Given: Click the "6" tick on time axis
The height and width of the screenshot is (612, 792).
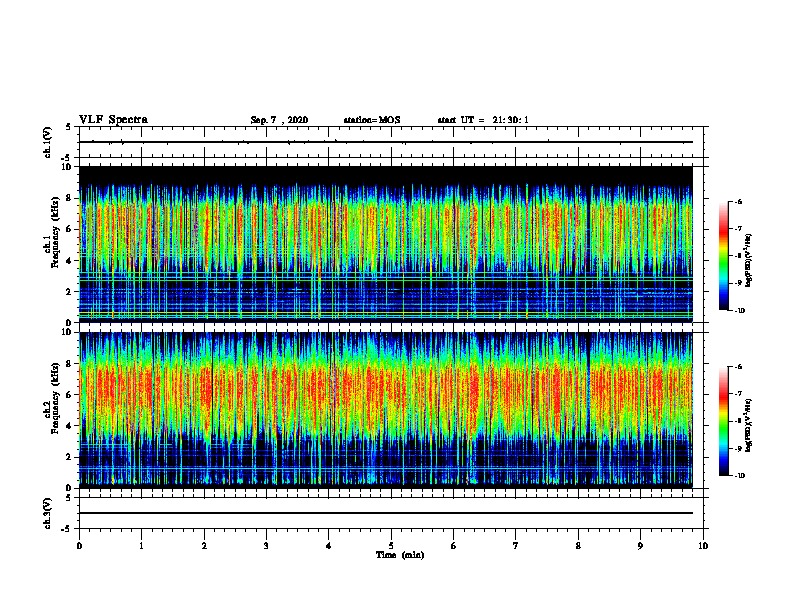Looking at the screenshot, I should click(454, 546).
